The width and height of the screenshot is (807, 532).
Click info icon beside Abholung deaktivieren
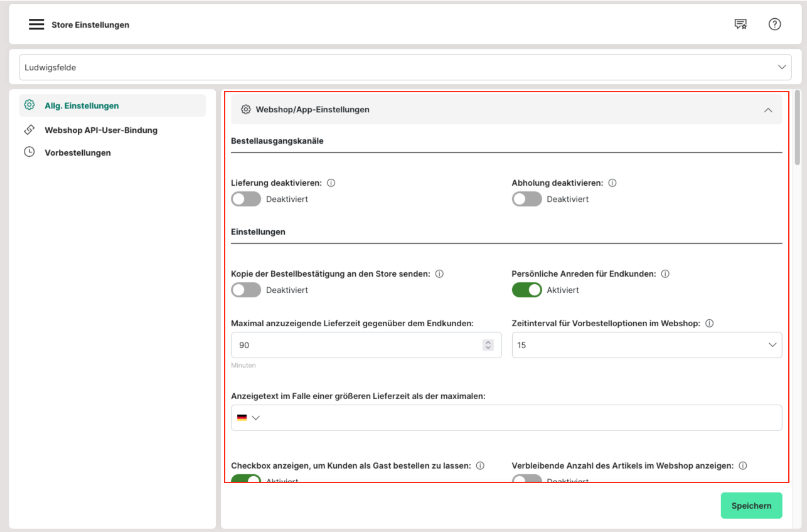pos(612,183)
